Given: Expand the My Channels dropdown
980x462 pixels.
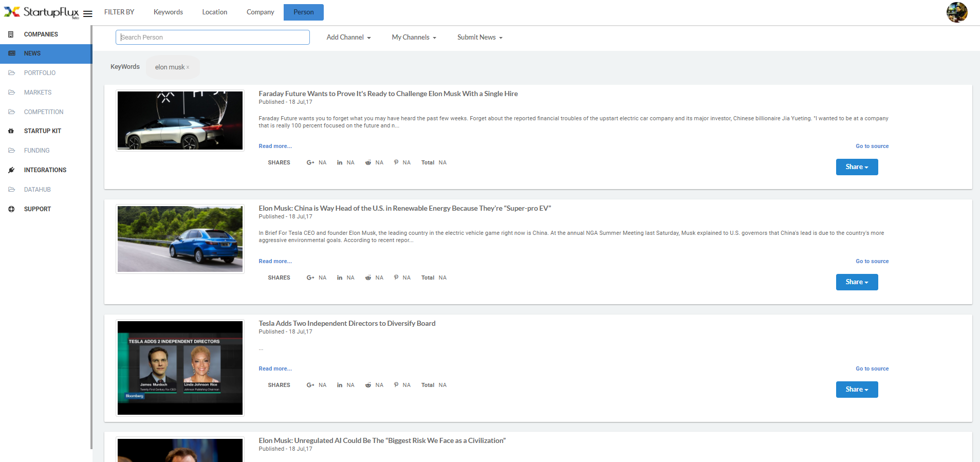Looking at the screenshot, I should coord(414,38).
